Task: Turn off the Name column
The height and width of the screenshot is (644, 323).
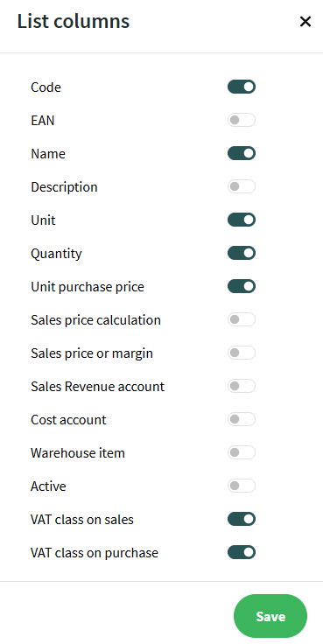Action: pos(242,154)
